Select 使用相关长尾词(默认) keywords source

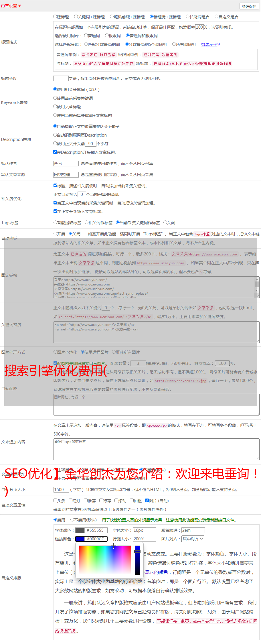pyautogui.click(x=55, y=89)
